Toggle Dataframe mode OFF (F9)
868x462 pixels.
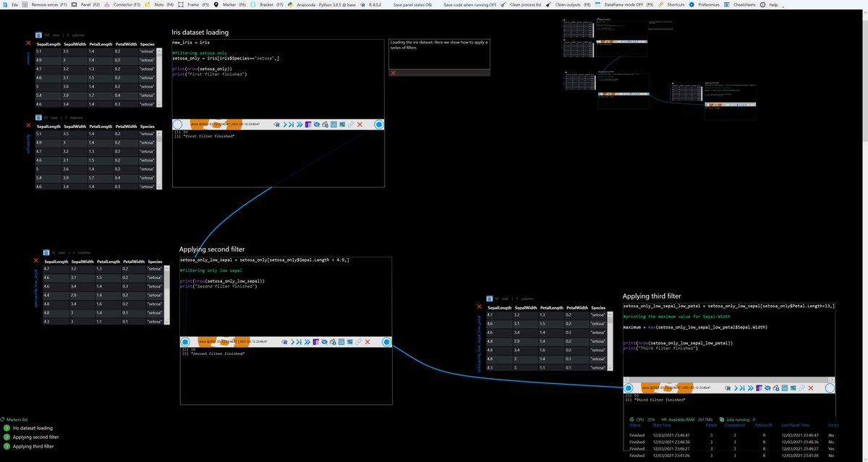[x=624, y=4]
